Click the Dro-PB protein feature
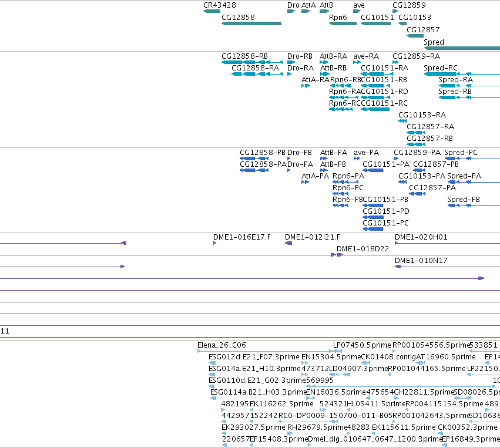500x448 pixels. tap(289, 159)
